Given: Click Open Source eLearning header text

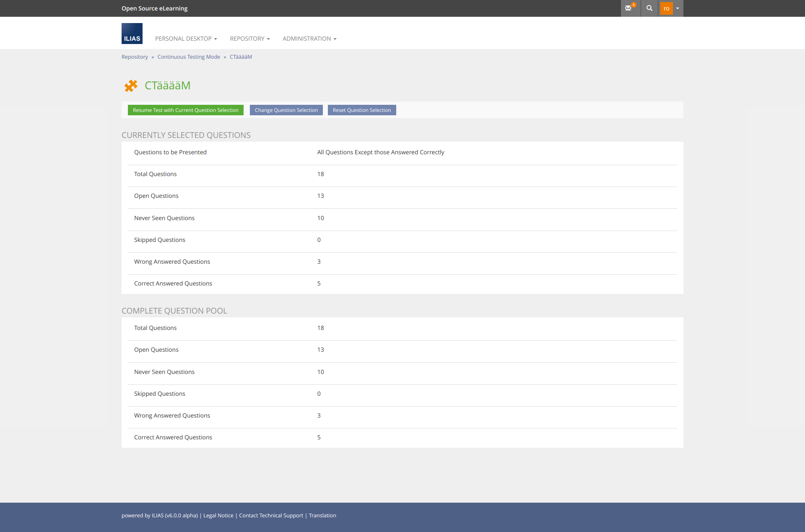Looking at the screenshot, I should (154, 8).
